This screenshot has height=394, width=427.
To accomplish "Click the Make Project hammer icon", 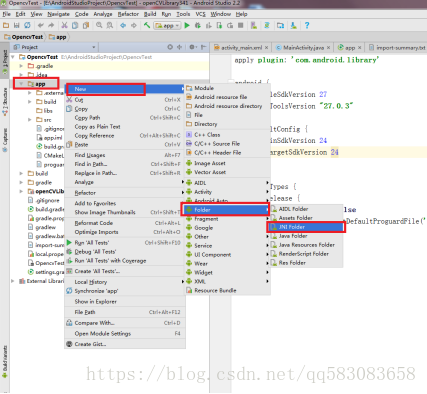I will tap(147, 25).
